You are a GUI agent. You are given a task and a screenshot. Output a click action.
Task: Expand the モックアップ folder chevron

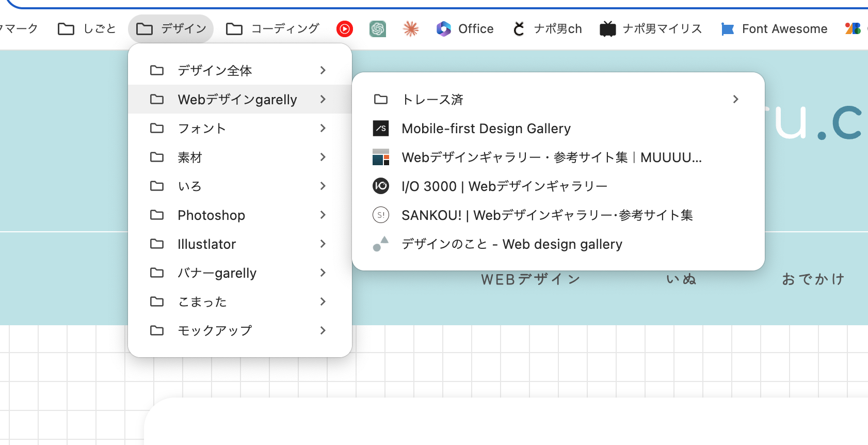pyautogui.click(x=323, y=330)
